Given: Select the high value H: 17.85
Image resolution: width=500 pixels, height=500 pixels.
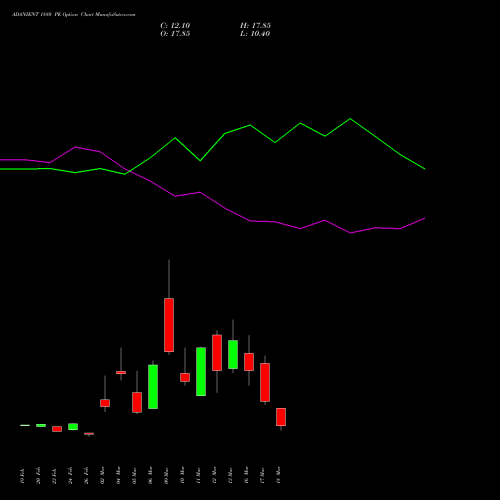Looking at the screenshot, I should point(255,26).
